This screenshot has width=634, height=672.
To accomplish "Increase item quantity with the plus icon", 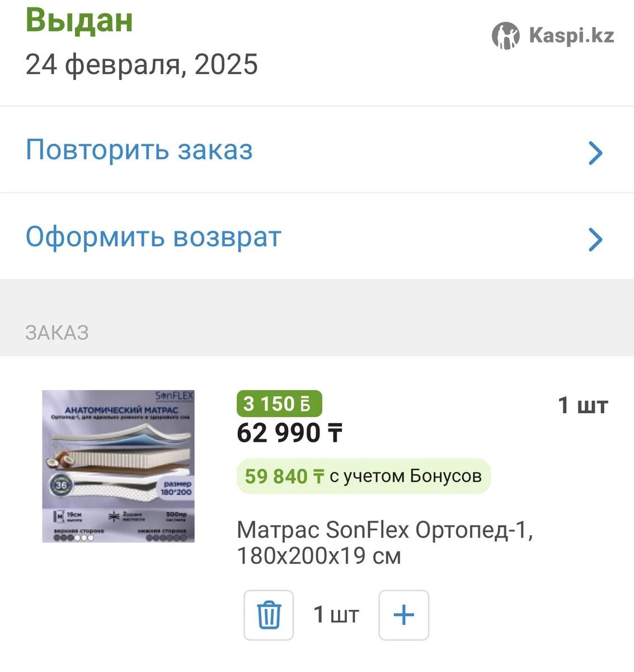I will 403,615.
